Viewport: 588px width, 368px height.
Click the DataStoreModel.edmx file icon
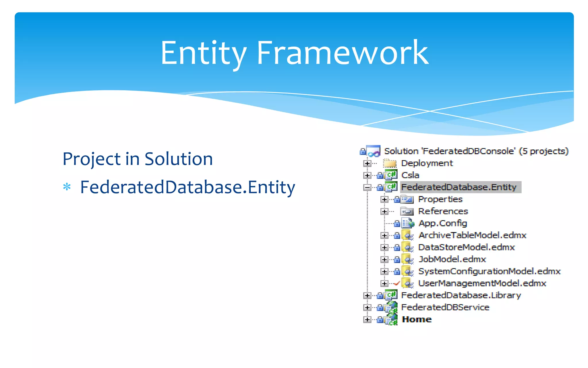(407, 247)
